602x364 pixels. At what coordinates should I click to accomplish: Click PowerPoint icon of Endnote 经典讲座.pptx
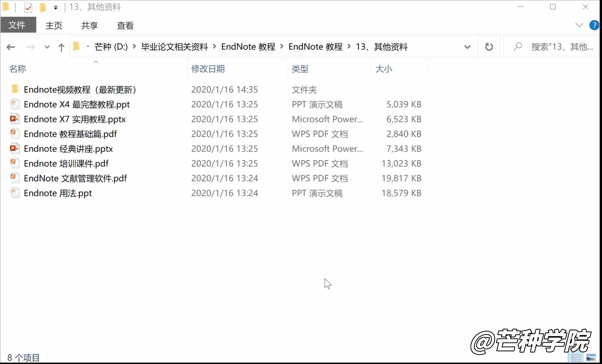15,148
